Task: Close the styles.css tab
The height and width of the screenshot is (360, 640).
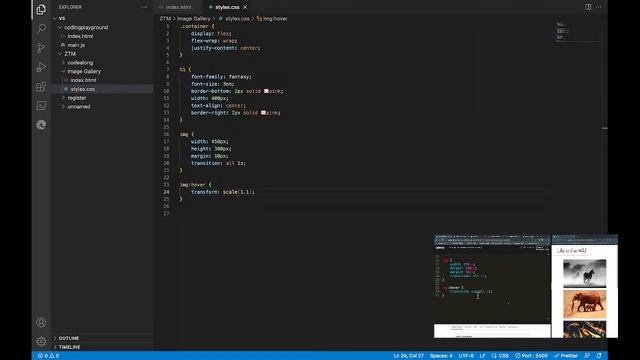Action: tap(245, 7)
